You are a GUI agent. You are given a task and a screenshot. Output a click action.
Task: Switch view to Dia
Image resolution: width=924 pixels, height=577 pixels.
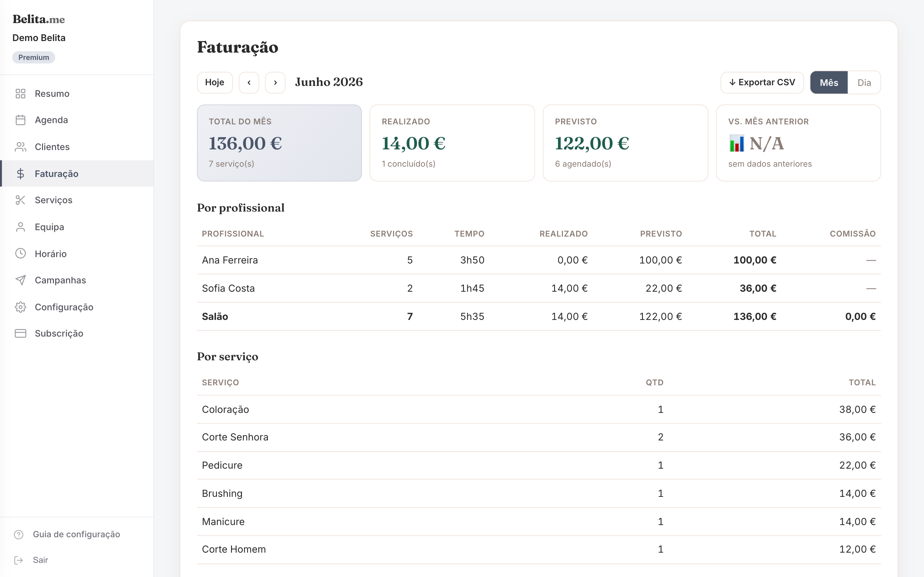pos(864,82)
